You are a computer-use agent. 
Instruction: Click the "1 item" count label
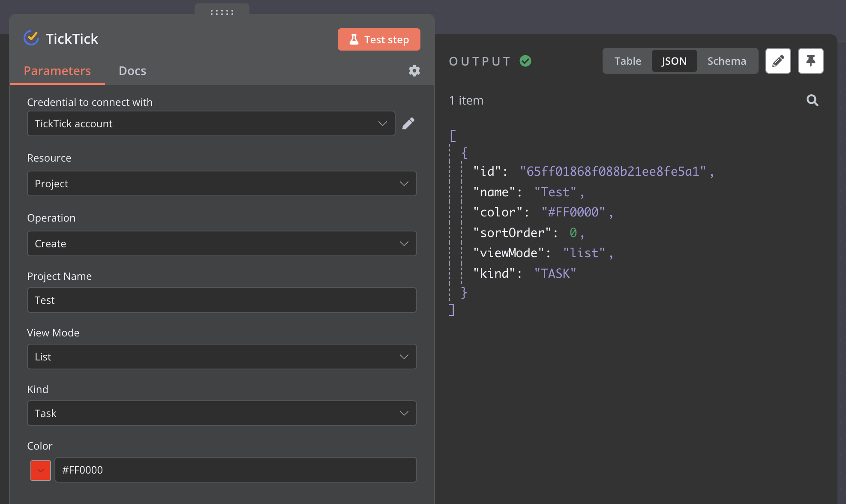point(466,100)
